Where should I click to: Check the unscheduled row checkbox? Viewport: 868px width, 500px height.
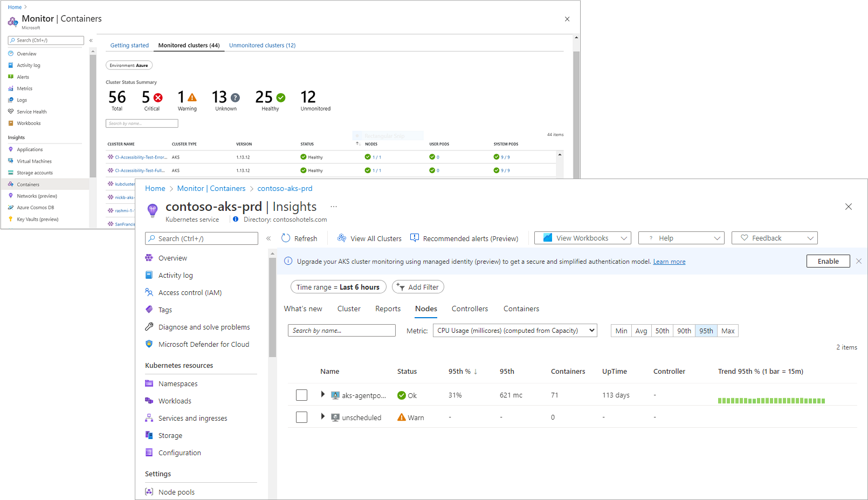click(301, 417)
